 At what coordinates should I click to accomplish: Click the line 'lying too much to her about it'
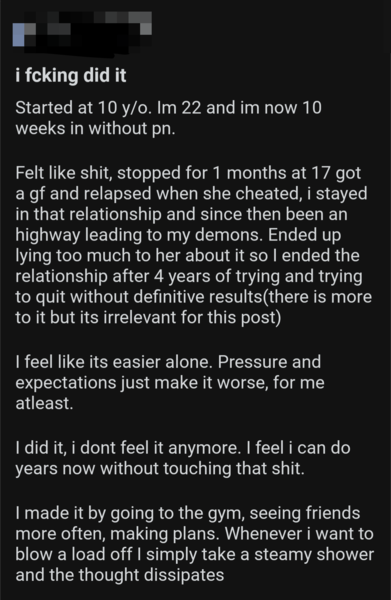pos(187,256)
